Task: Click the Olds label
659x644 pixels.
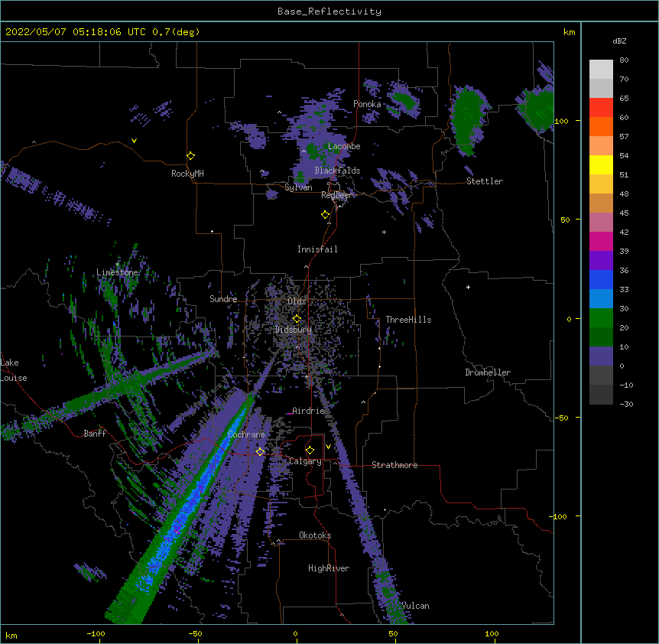Action: (x=297, y=301)
